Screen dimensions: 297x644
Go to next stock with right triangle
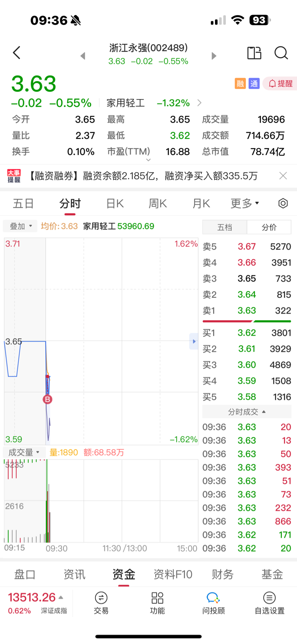pos(214,56)
